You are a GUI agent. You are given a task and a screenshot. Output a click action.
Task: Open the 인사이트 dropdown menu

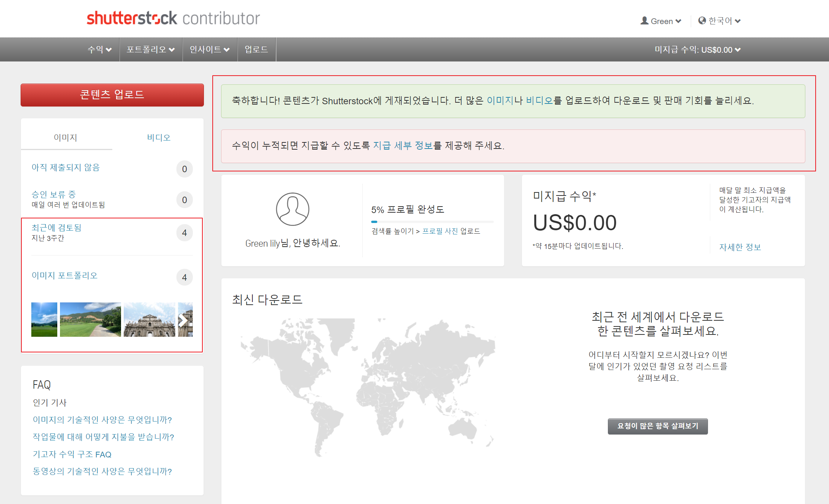point(210,50)
